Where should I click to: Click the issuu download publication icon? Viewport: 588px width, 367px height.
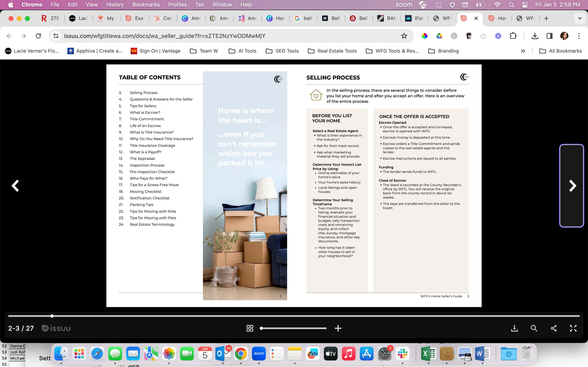514,328
